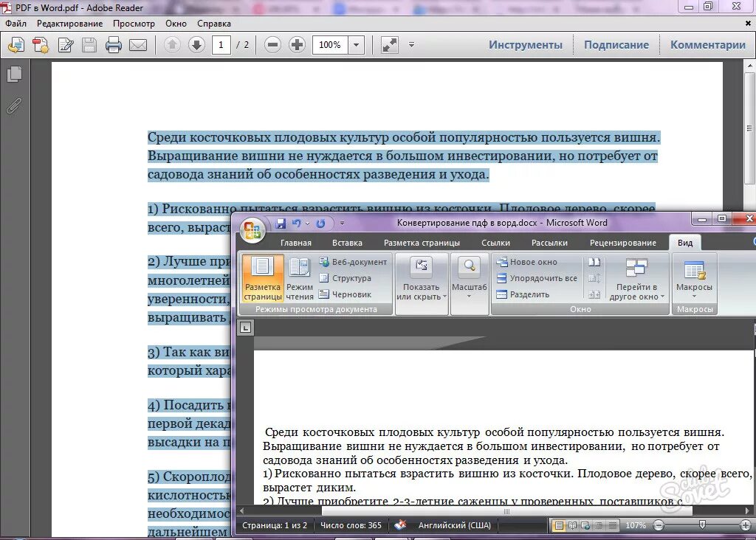756x540 pixels.
Task: Click Английский (США) language in status bar
Action: click(x=455, y=525)
